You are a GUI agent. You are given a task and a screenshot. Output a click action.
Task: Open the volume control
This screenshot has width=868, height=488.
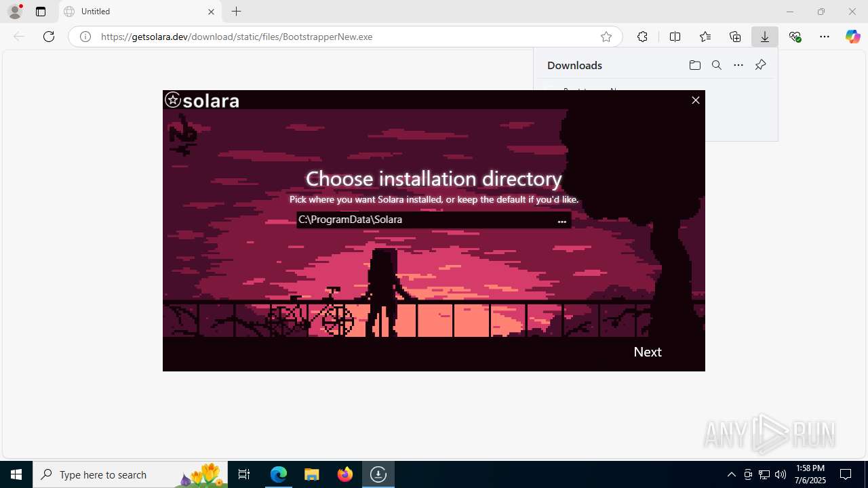(781, 474)
